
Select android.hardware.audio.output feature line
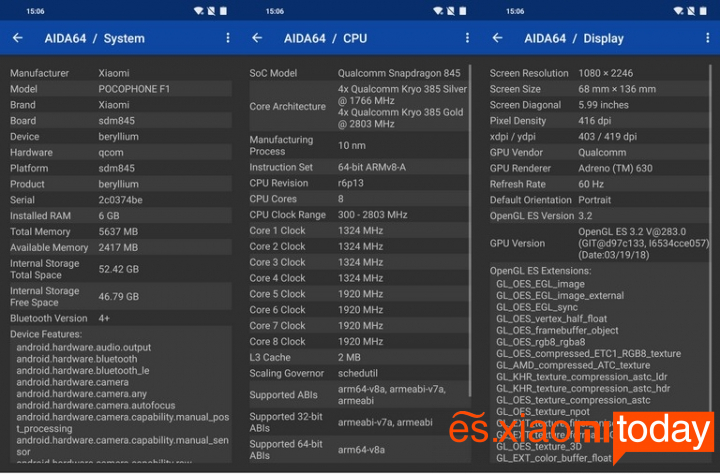click(84, 348)
